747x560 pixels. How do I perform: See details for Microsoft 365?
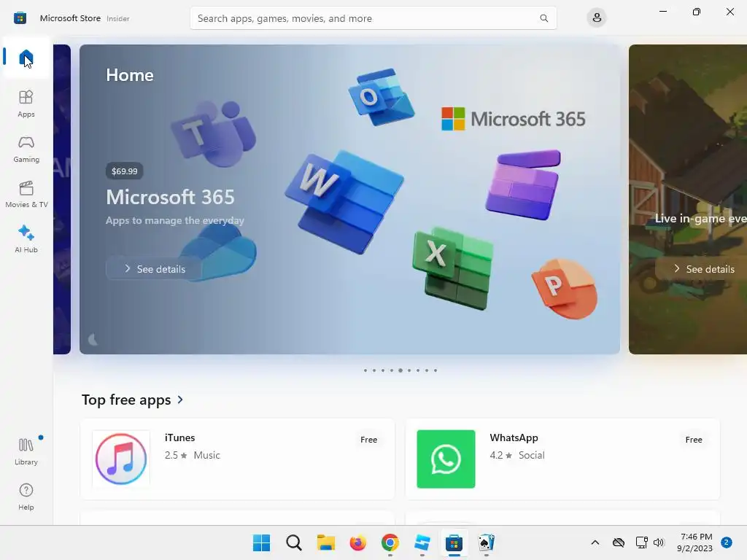(x=154, y=269)
